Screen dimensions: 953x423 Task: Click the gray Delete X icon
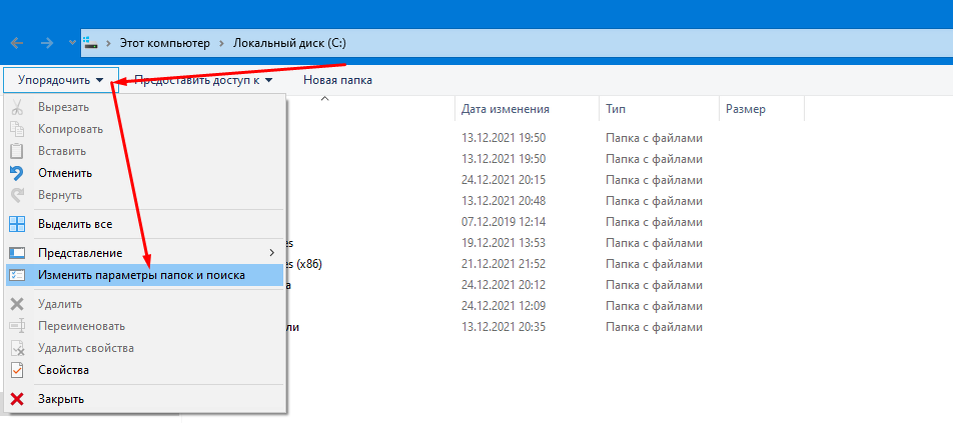[17, 304]
